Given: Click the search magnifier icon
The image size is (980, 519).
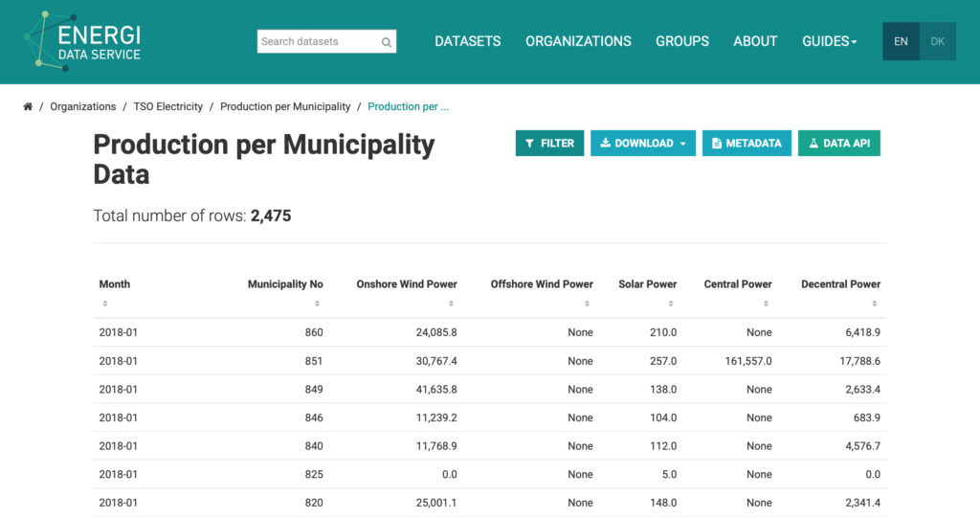Looking at the screenshot, I should point(387,42).
